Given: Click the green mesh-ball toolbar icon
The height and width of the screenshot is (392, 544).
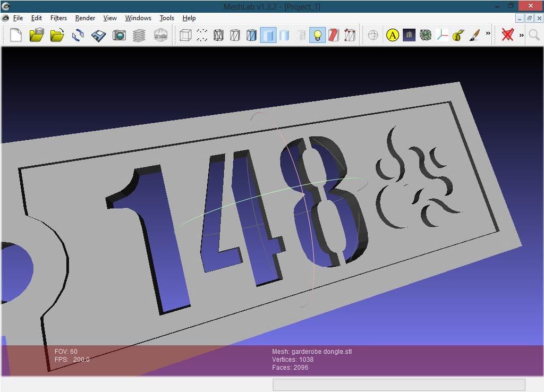Looking at the screenshot, I should click(x=426, y=36).
